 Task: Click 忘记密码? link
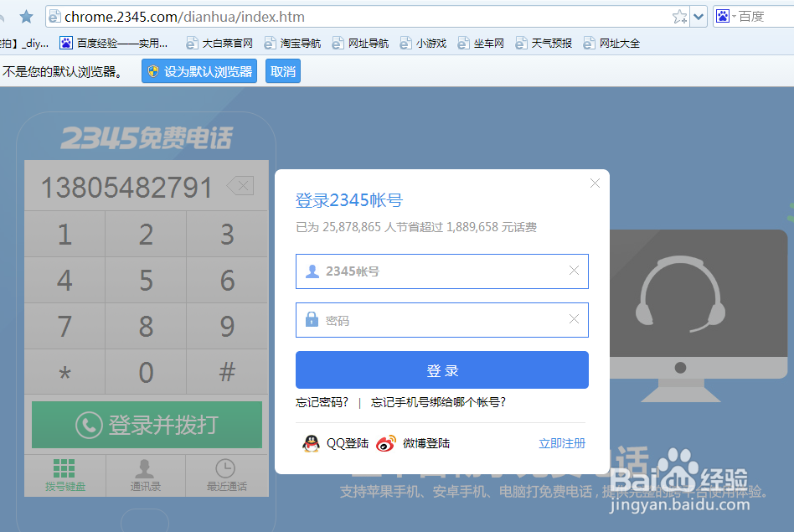[x=322, y=402]
